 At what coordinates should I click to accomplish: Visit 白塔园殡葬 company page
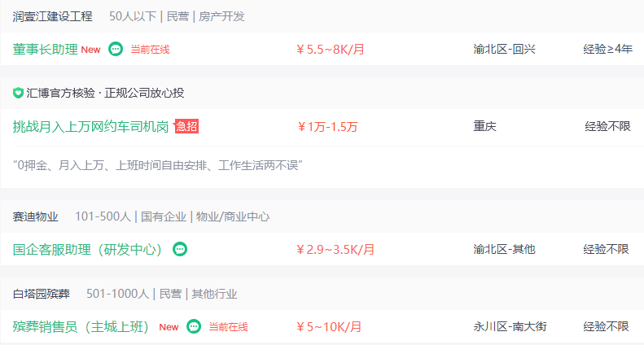[x=41, y=294]
